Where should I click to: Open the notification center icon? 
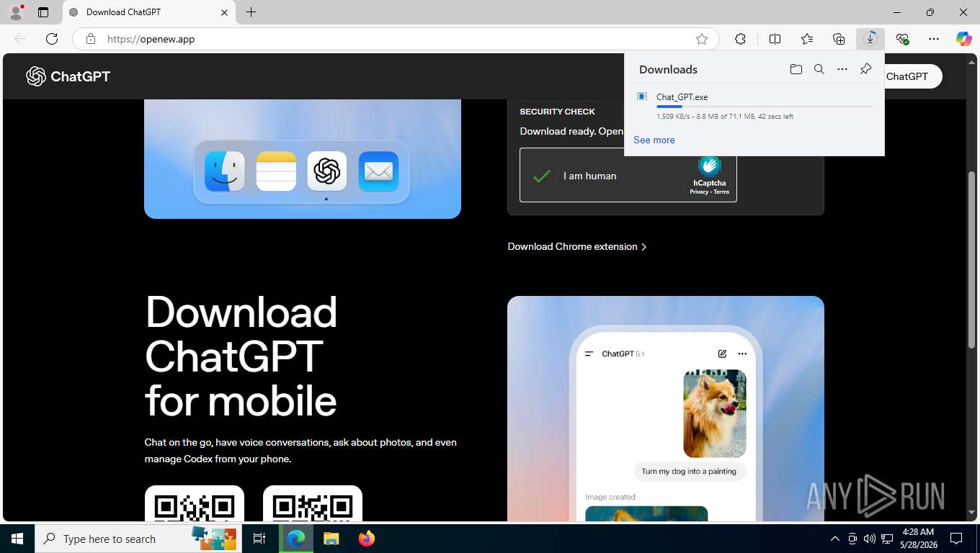coord(956,539)
